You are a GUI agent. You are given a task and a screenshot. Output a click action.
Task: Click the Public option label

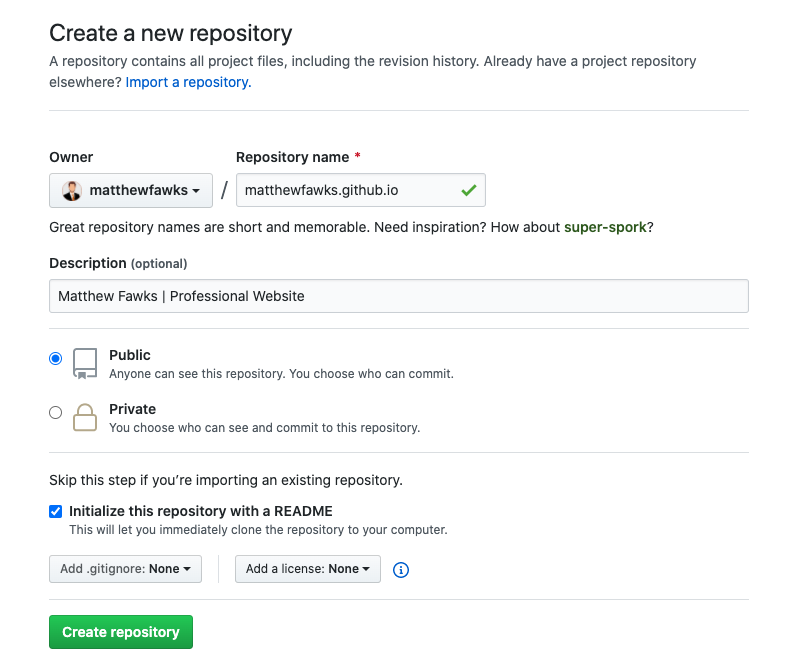pyautogui.click(x=130, y=355)
